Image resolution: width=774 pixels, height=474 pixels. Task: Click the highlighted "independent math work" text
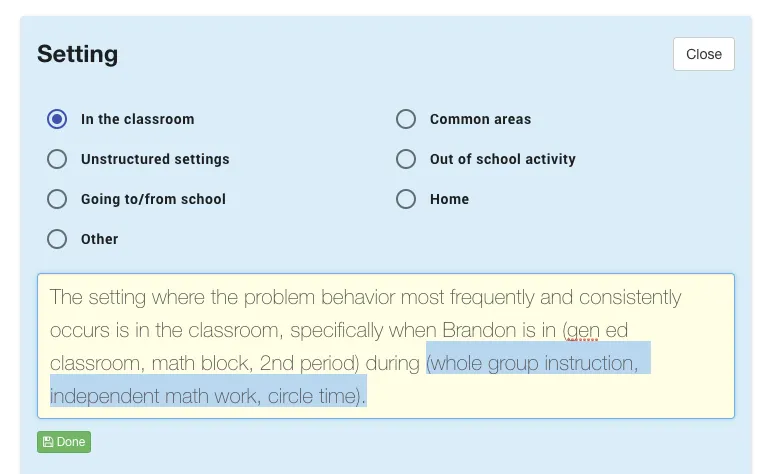[155, 395]
